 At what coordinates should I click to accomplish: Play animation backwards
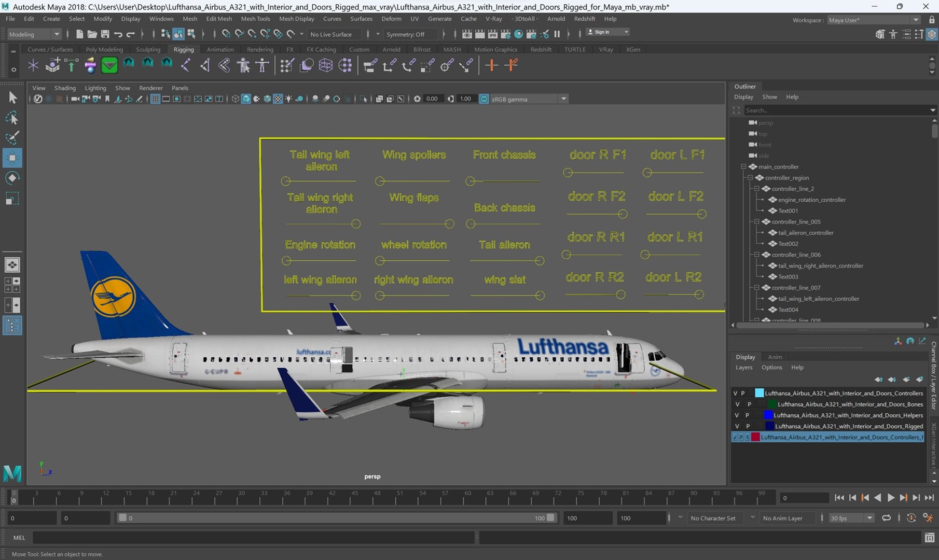878,498
